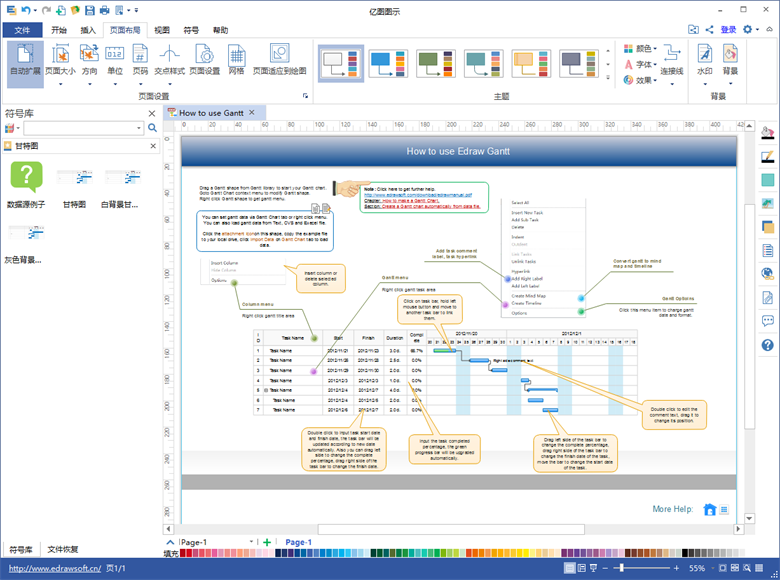
Task: Pick the black swatch in color bar
Action: pyautogui.click(x=685, y=553)
